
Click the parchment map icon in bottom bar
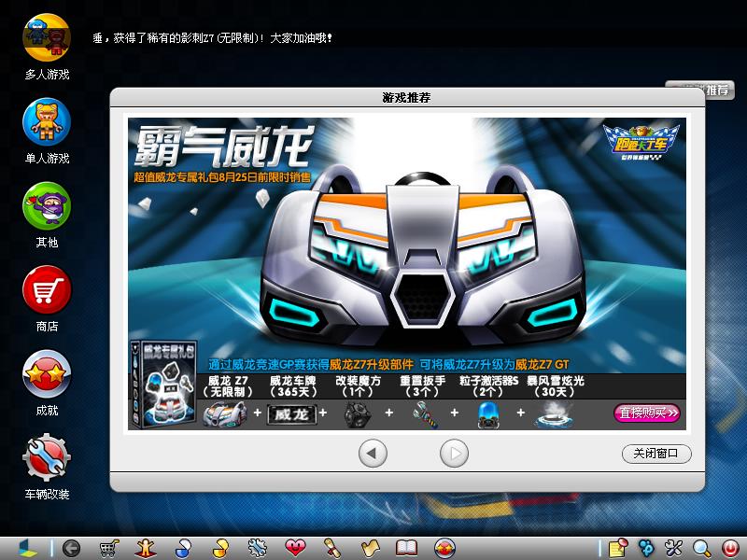click(370, 549)
